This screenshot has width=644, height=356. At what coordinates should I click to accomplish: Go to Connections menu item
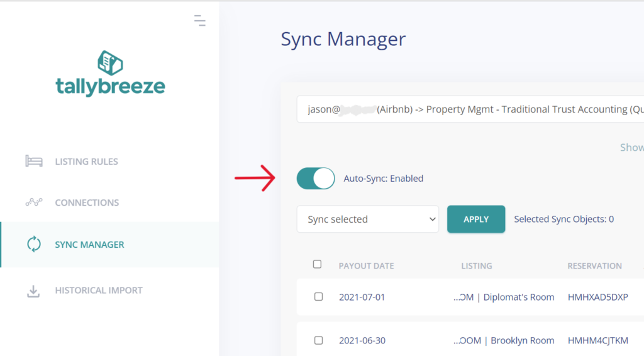pos(87,203)
